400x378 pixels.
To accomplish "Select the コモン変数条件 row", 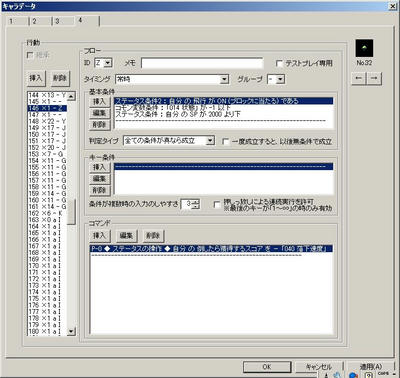I will point(224,107).
